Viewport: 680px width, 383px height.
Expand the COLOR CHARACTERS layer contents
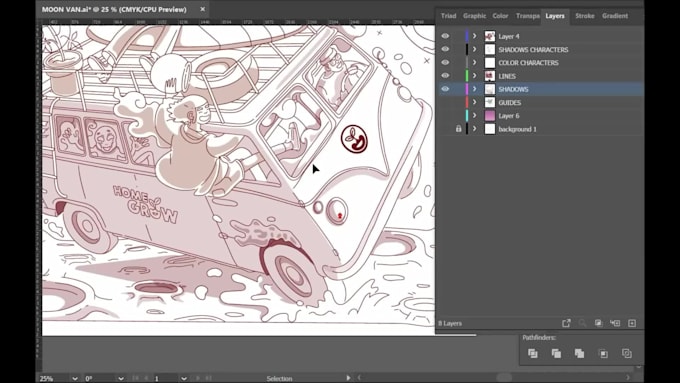click(x=474, y=62)
